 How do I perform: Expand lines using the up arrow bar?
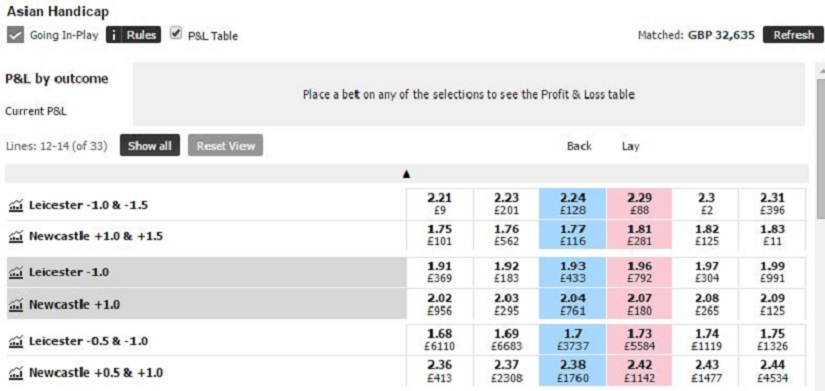click(x=406, y=174)
